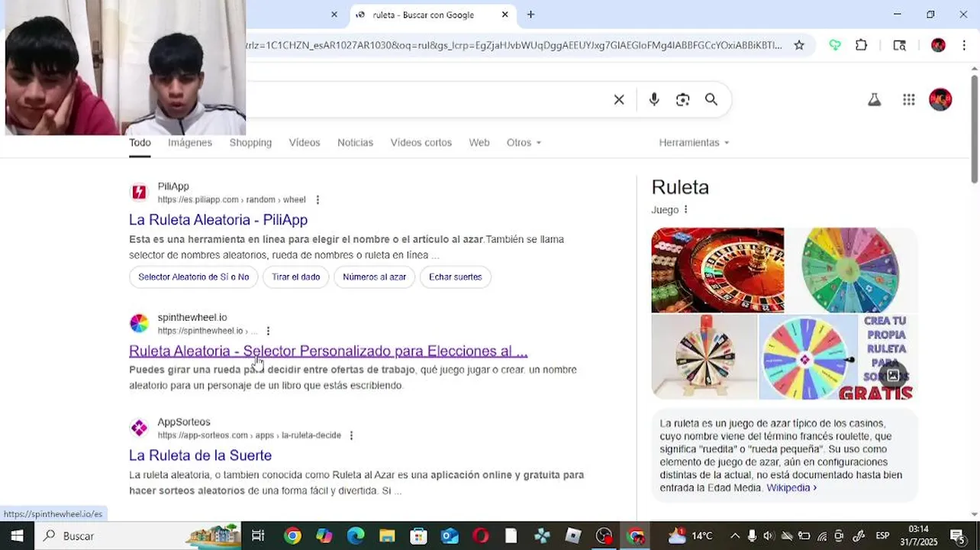Open the Google account avatar on results page

tap(940, 100)
